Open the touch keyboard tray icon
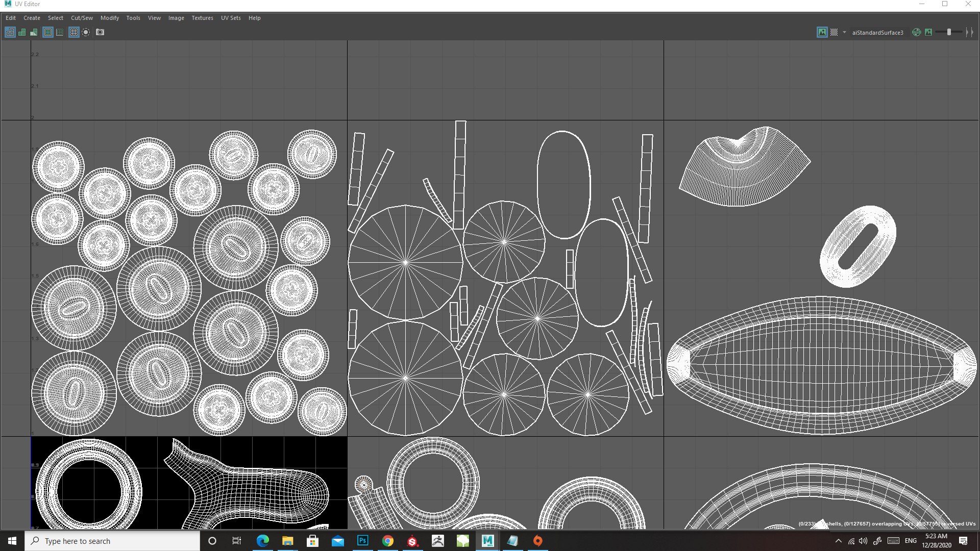This screenshot has height=551, width=980. [x=893, y=541]
